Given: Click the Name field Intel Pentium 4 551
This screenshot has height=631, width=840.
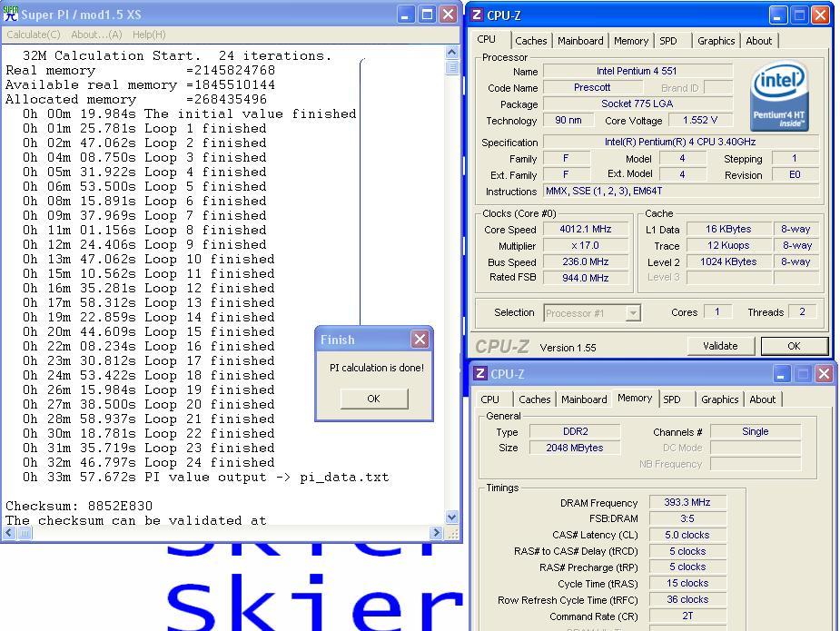Looking at the screenshot, I should pyautogui.click(x=637, y=71).
